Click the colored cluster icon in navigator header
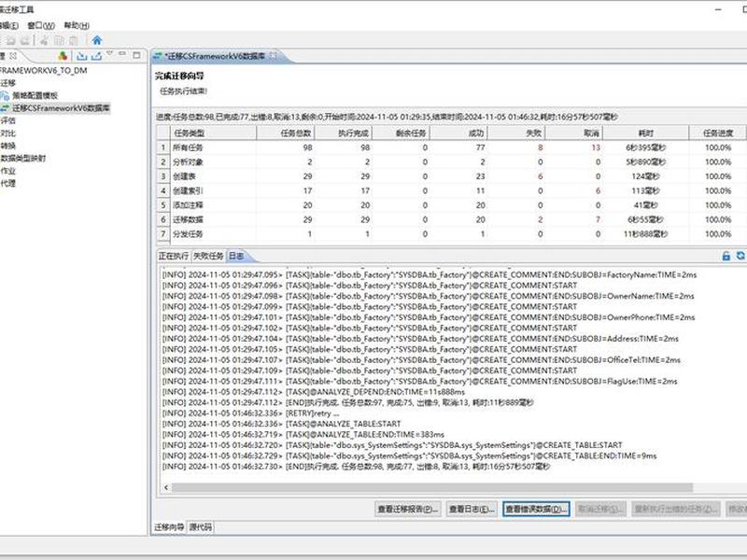Image resolution: width=747 pixels, height=560 pixels. (63, 56)
